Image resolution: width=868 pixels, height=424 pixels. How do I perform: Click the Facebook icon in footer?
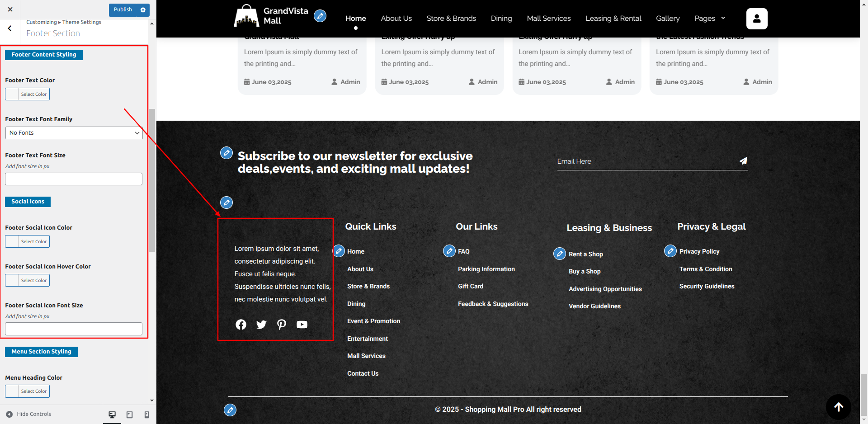[x=241, y=325]
